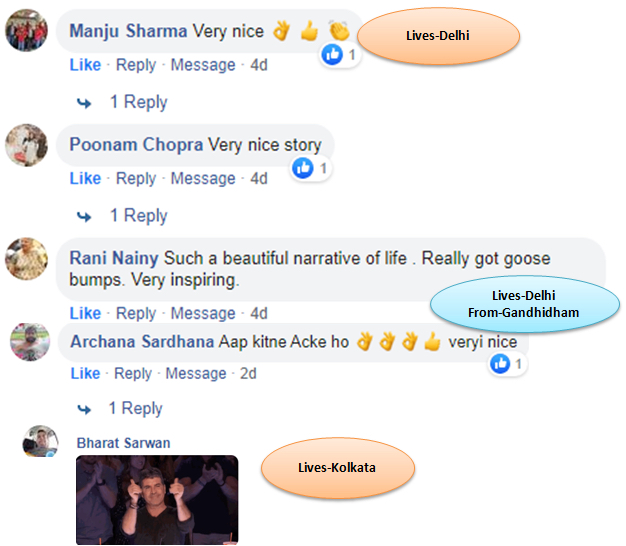626x546 pixels.
Task: Reply to Poonam Chopra's comment
Action: point(136,178)
